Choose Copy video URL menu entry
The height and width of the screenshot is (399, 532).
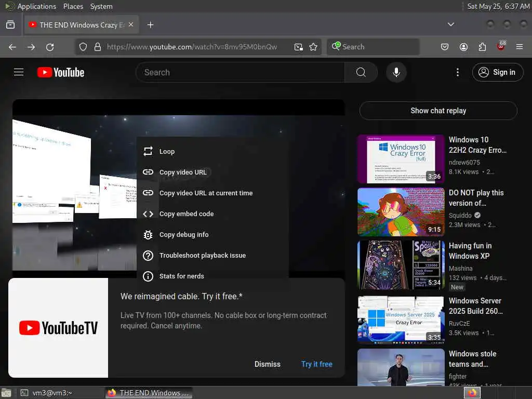coord(212,172)
